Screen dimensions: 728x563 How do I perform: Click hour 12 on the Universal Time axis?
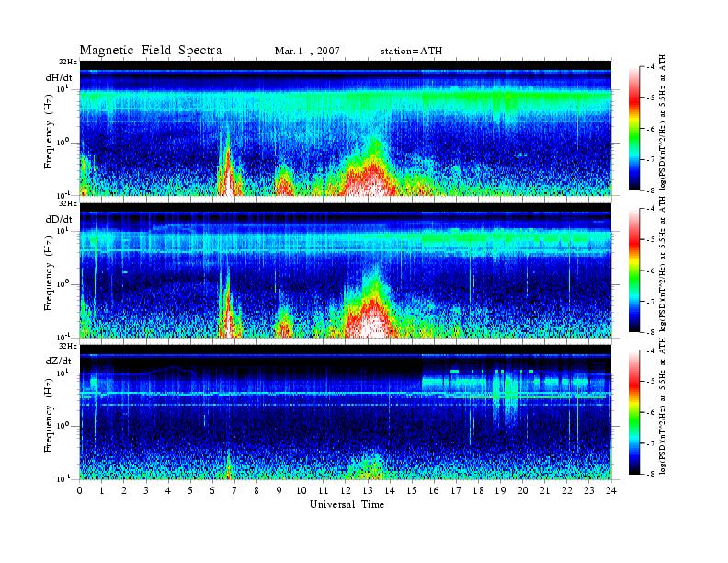coord(346,490)
